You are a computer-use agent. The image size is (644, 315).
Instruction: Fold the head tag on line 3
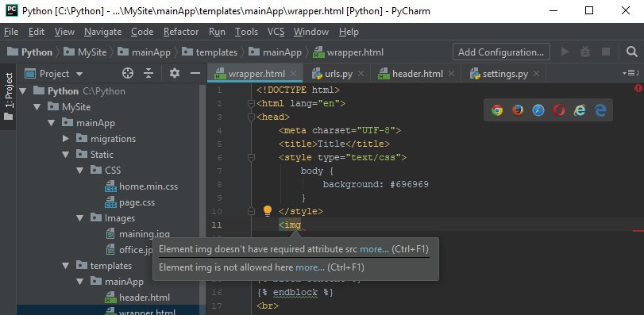tap(252, 117)
